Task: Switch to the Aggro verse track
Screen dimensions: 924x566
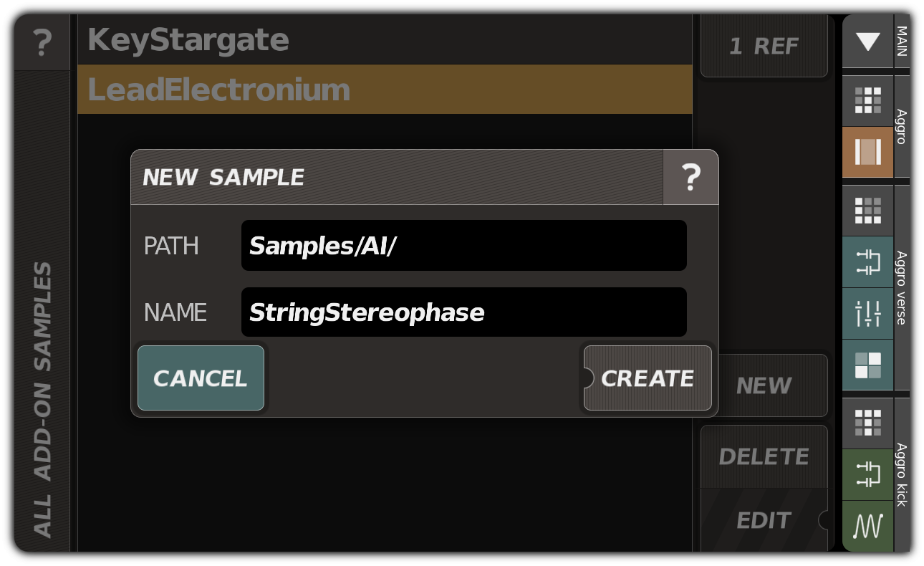Action: click(901, 287)
